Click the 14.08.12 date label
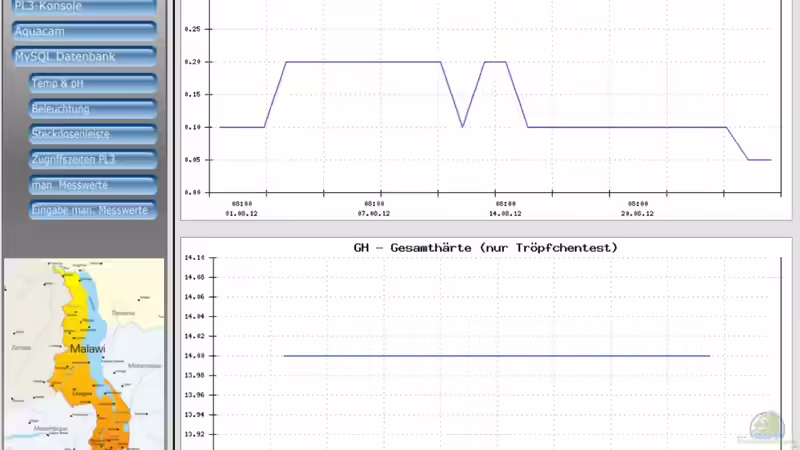 (506, 213)
